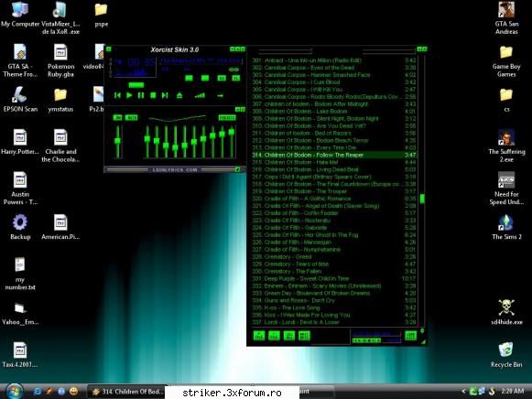
Task: Open playlist MISC menu button
Action: click(304, 336)
